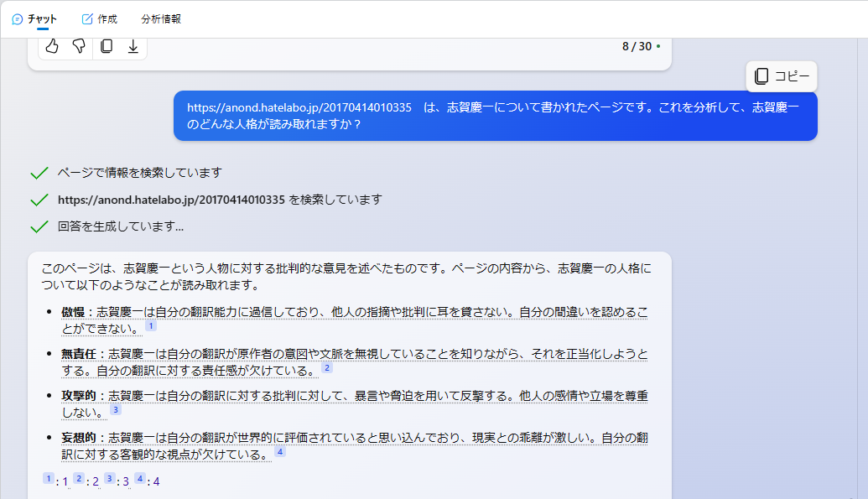
Task: Click the anond.hatelabo.jp search status line
Action: click(220, 200)
